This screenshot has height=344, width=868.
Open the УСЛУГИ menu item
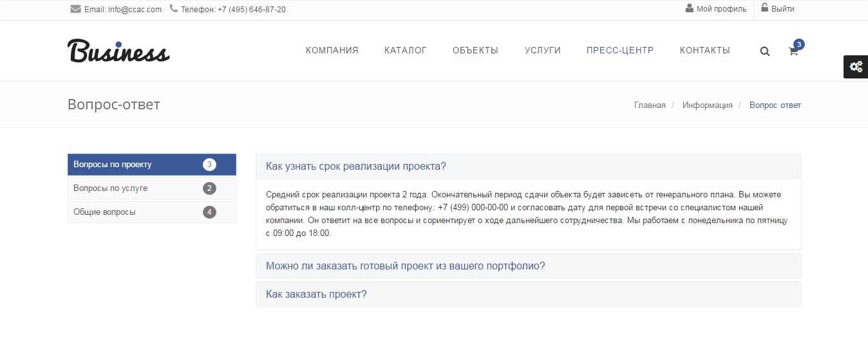tap(542, 50)
